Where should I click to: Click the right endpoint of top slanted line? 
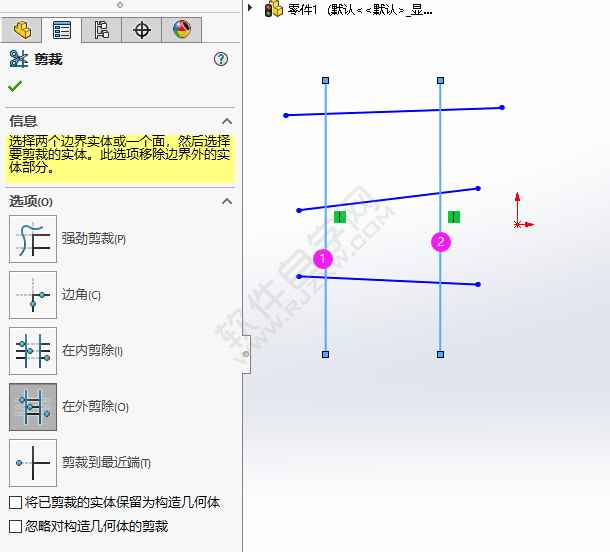coord(502,107)
